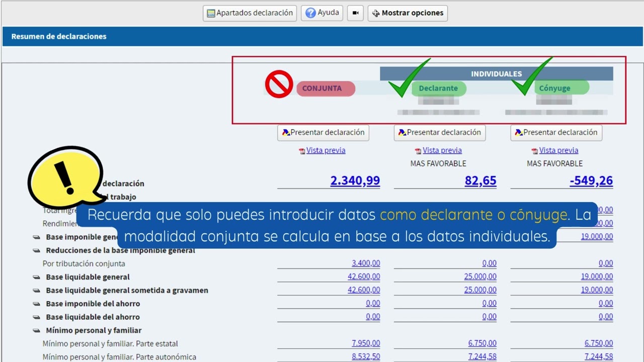The image size is (644, 362).
Task: Open Vista previa PDF for Cónyuge
Action: (x=558, y=150)
